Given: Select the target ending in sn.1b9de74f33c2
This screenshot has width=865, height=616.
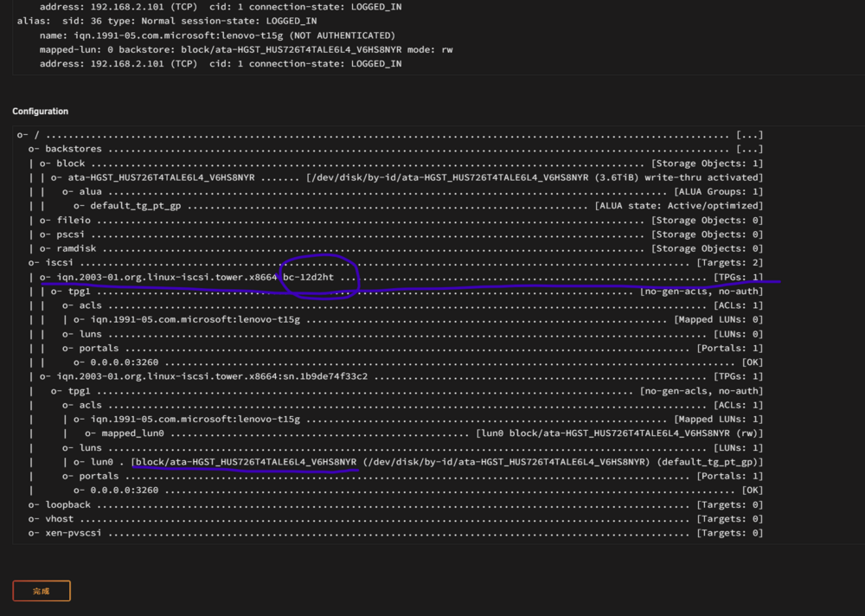Looking at the screenshot, I should point(401,376).
